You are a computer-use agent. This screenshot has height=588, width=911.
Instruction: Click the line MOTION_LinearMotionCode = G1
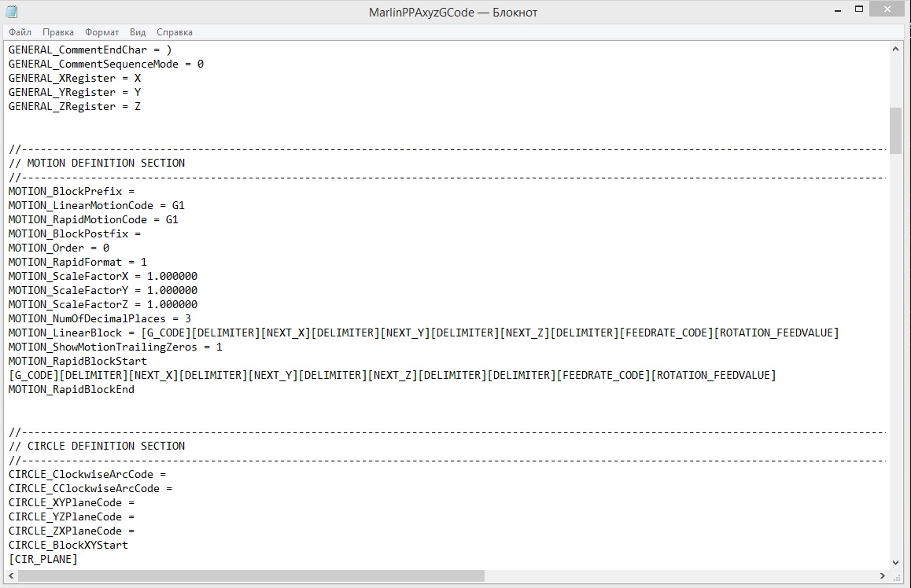(97, 205)
